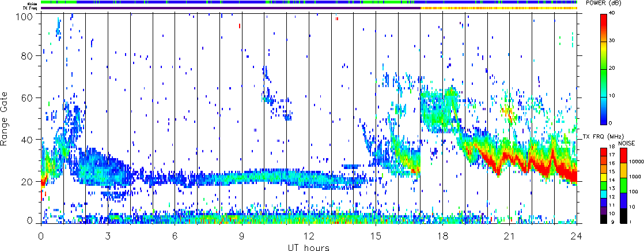
Task: Click the 10000 label on NOISE scale
Action: click(x=637, y=162)
